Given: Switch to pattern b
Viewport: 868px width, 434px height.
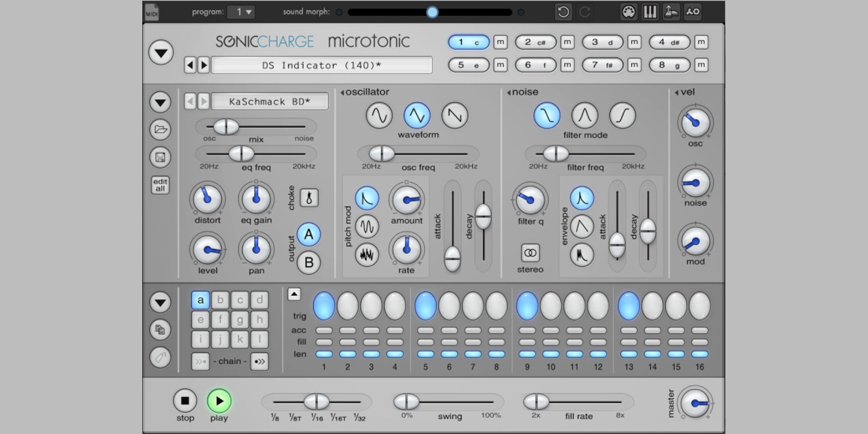Looking at the screenshot, I should click(220, 300).
